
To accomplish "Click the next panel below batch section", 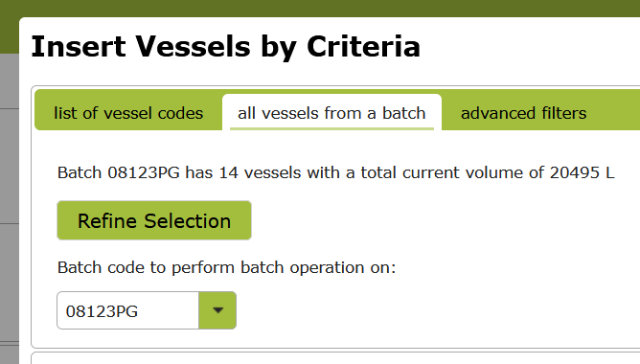I will [x=335, y=358].
